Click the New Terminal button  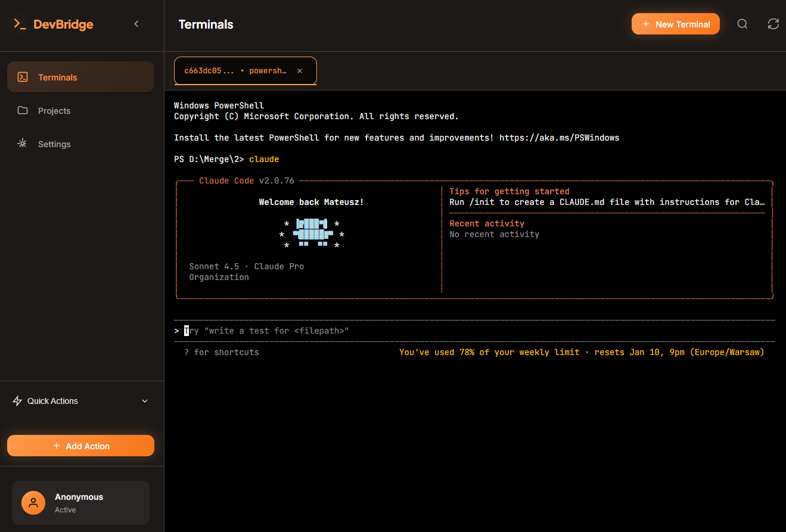click(x=676, y=24)
